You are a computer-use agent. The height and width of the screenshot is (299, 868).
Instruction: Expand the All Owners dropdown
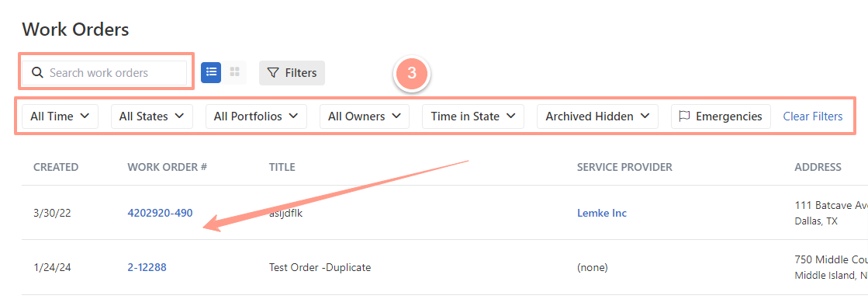point(365,116)
